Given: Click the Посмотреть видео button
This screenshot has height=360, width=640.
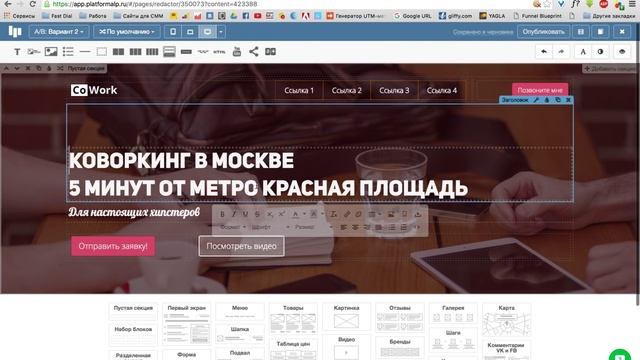Looking at the screenshot, I should (241, 246).
